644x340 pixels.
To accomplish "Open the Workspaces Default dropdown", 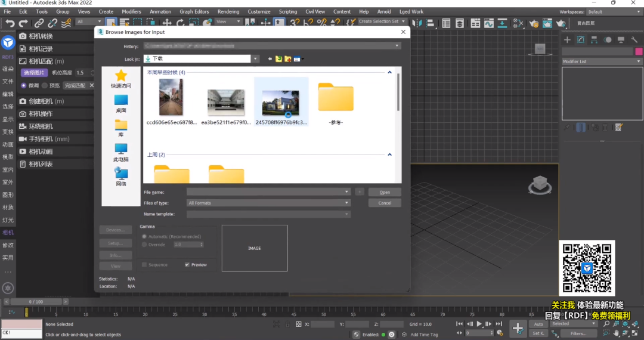I will (x=614, y=12).
